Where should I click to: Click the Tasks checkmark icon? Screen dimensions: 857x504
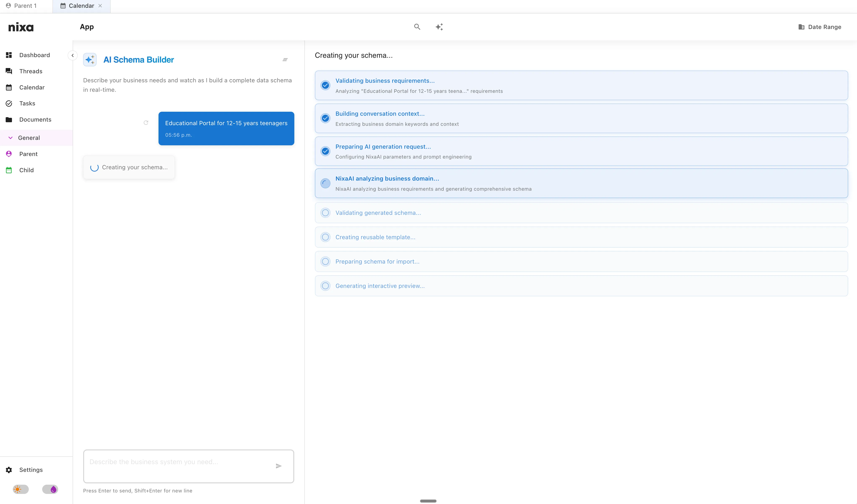(9, 103)
